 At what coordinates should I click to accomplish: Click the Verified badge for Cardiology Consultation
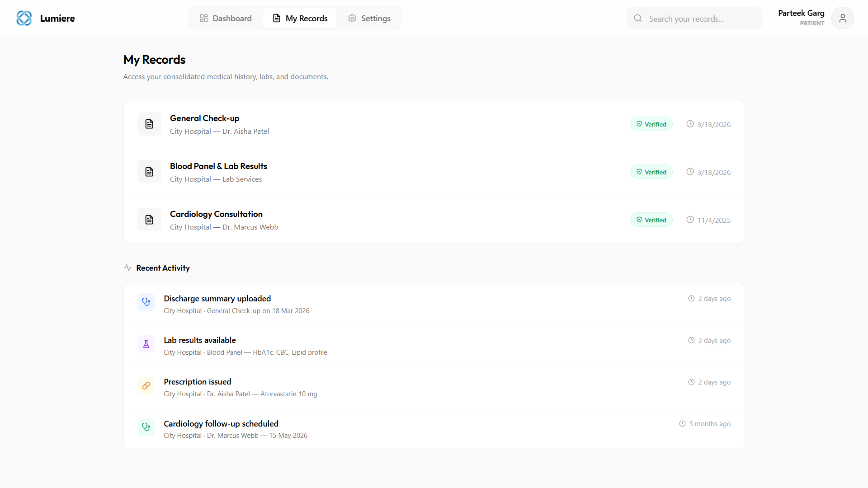[x=651, y=220]
